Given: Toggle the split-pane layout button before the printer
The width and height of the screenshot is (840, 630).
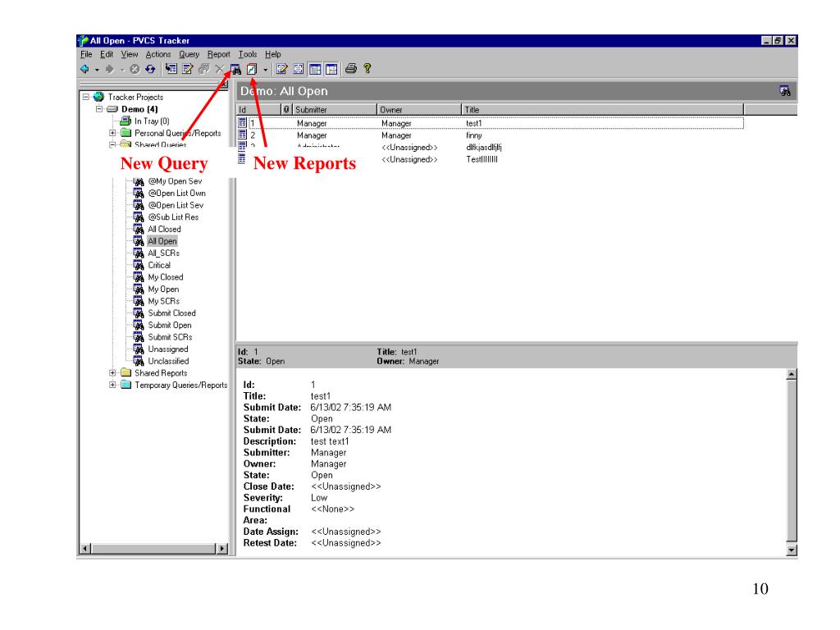Looking at the screenshot, I should [331, 69].
